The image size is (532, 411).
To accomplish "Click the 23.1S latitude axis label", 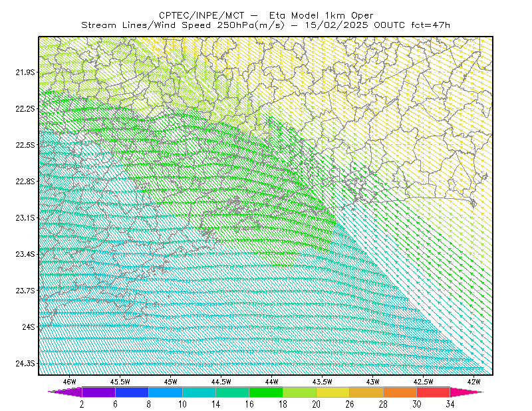I will click(x=25, y=217).
